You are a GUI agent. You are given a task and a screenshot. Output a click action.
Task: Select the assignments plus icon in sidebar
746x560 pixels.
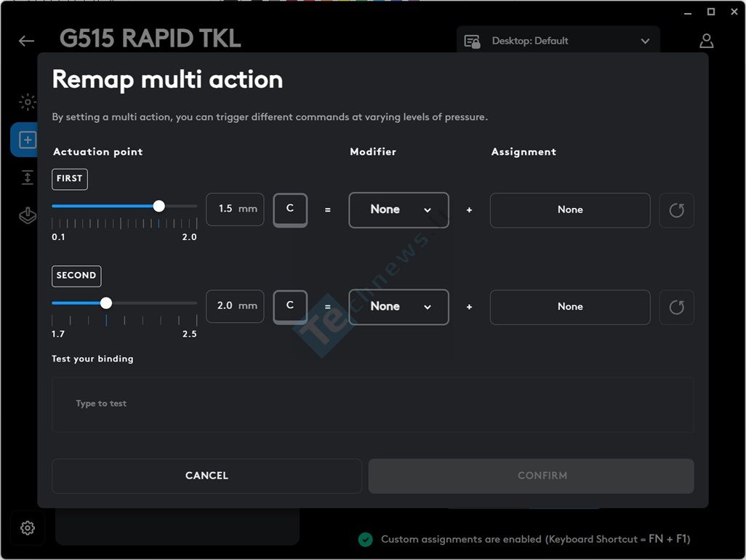27,140
